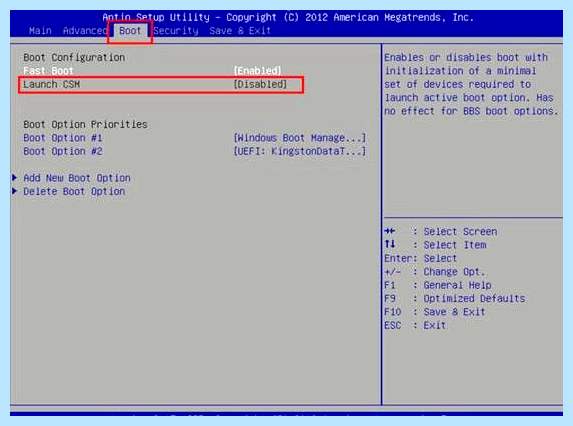Expand Delete Boot Option submenu

click(x=74, y=191)
